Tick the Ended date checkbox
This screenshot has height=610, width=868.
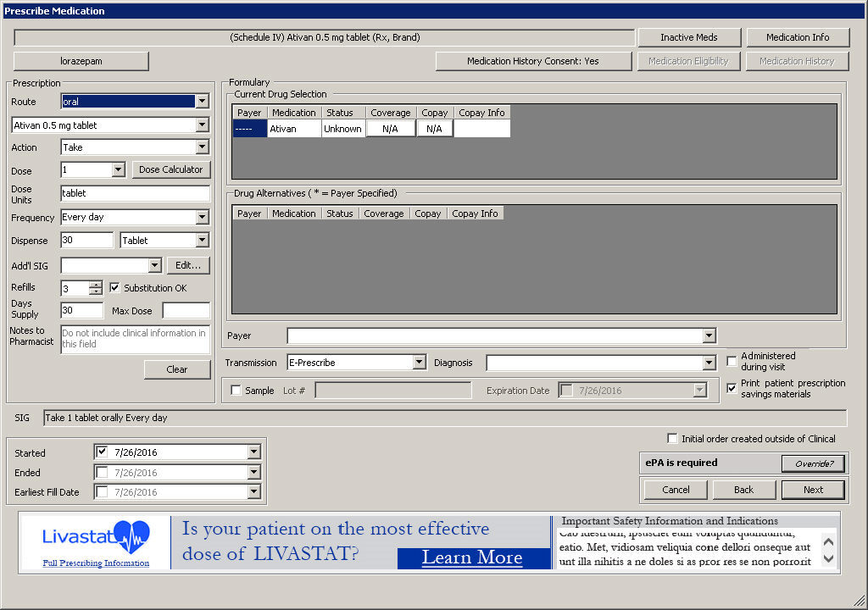click(x=102, y=472)
